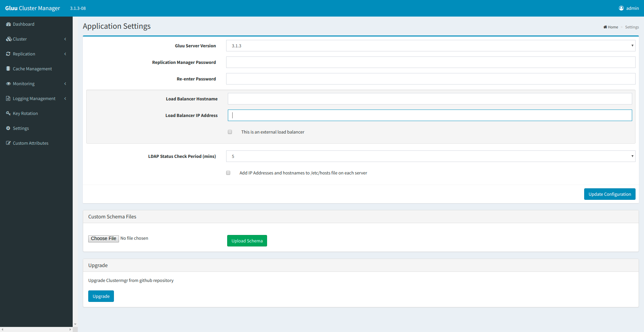644x332 pixels.
Task: Expand the Replication submenu chevron
Action: coord(65,54)
